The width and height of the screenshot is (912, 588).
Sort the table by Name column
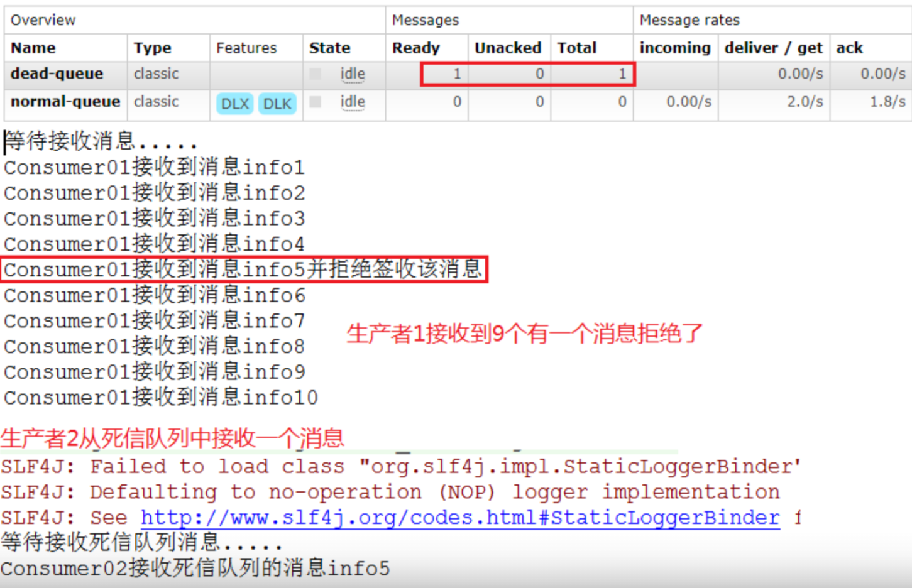point(33,48)
